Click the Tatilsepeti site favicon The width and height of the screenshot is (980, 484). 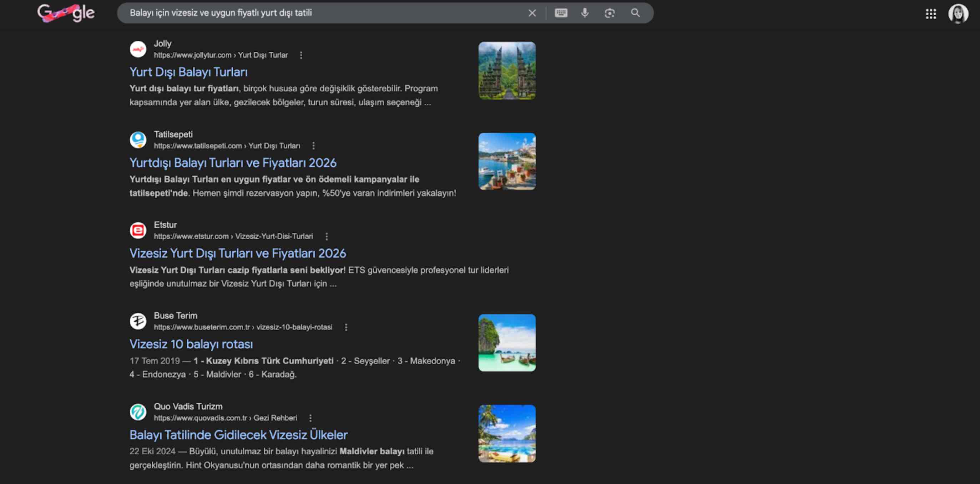(138, 140)
